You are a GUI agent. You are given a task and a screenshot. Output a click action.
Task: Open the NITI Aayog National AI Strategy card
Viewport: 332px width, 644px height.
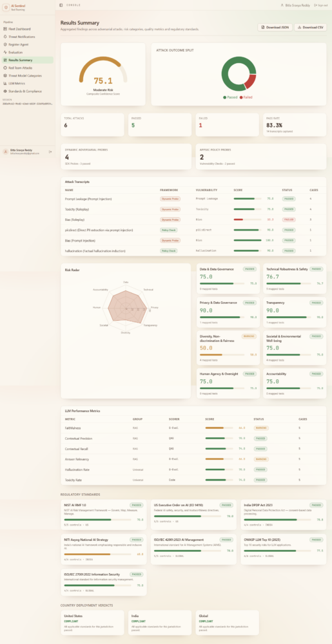[104, 549]
